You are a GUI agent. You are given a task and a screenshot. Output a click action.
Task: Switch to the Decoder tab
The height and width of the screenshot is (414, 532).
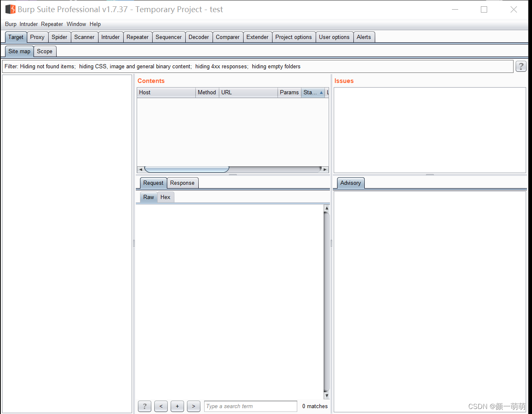[x=199, y=37]
